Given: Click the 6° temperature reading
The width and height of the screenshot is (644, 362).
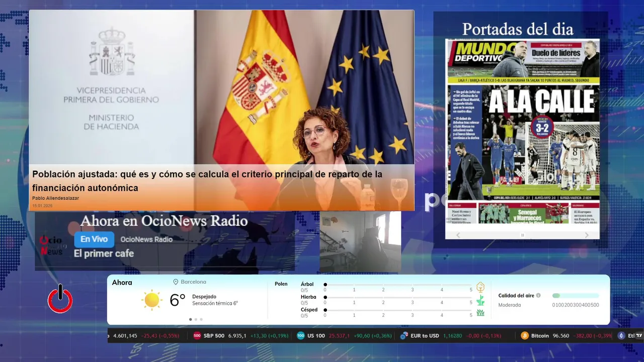Looking at the screenshot, I should (178, 300).
